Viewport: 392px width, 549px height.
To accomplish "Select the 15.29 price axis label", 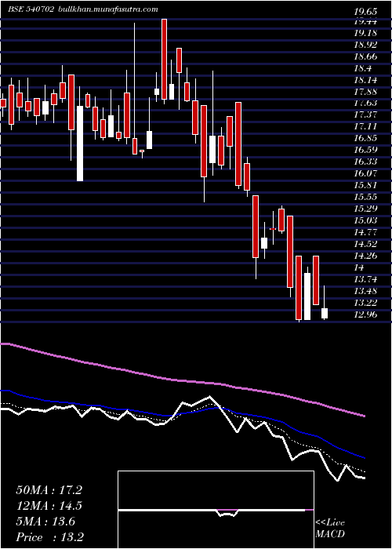I will tap(365, 209).
